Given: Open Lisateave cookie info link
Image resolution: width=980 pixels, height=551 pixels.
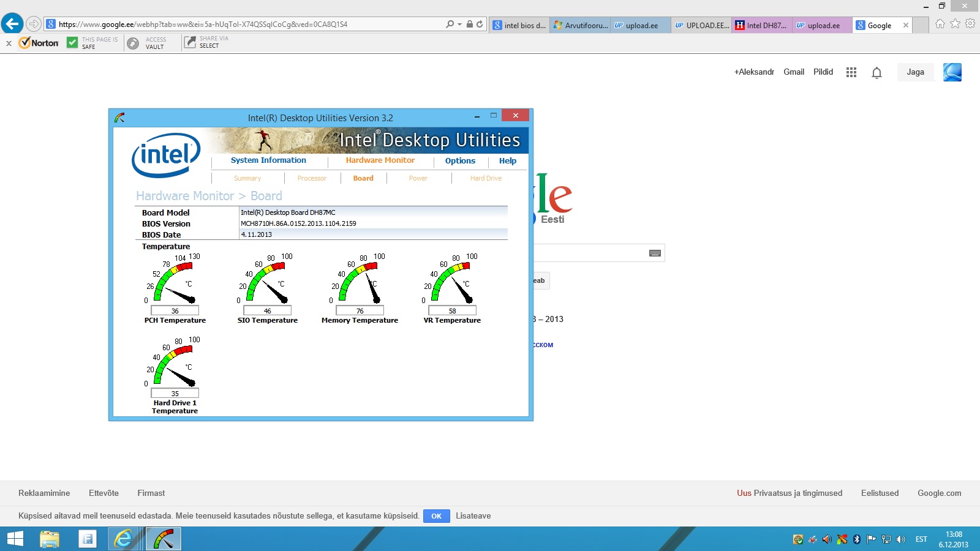Looking at the screenshot, I should [x=473, y=515].
